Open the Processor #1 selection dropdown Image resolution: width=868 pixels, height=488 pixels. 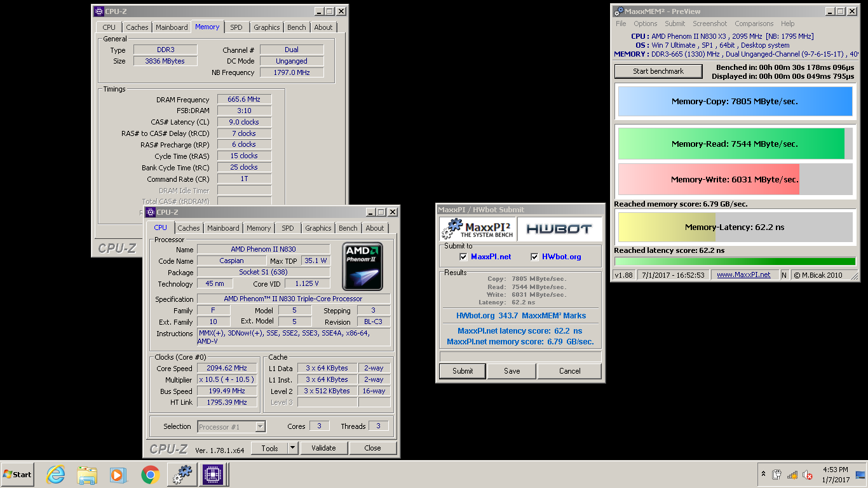pyautogui.click(x=232, y=427)
